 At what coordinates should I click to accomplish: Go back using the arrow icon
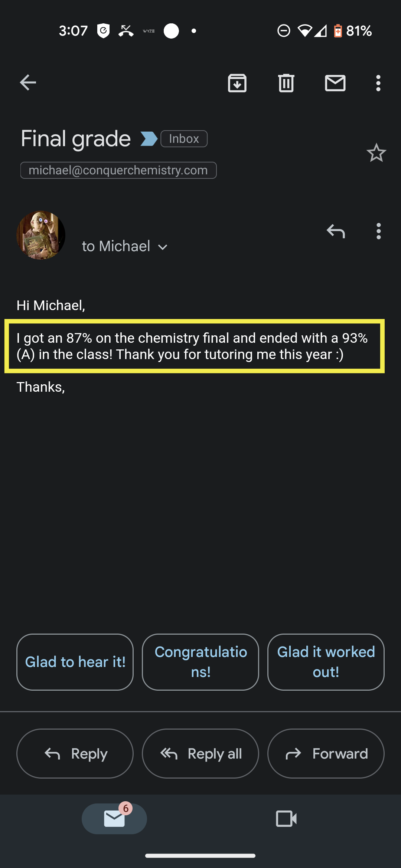28,82
